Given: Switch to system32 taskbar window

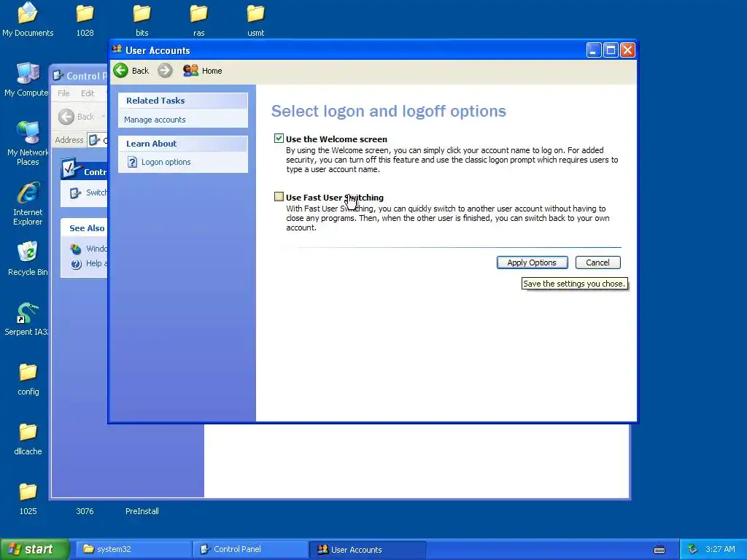Looking at the screenshot, I should tap(133, 549).
